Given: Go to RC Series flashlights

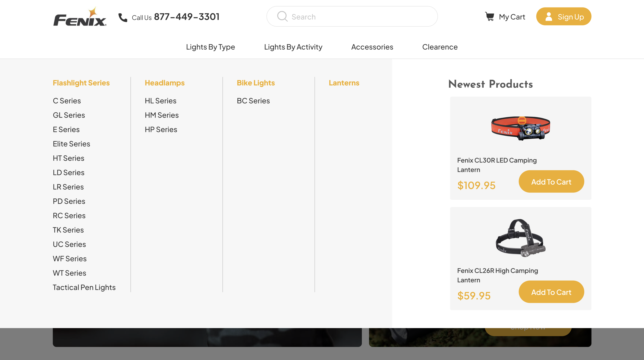Looking at the screenshot, I should pyautogui.click(x=69, y=216).
